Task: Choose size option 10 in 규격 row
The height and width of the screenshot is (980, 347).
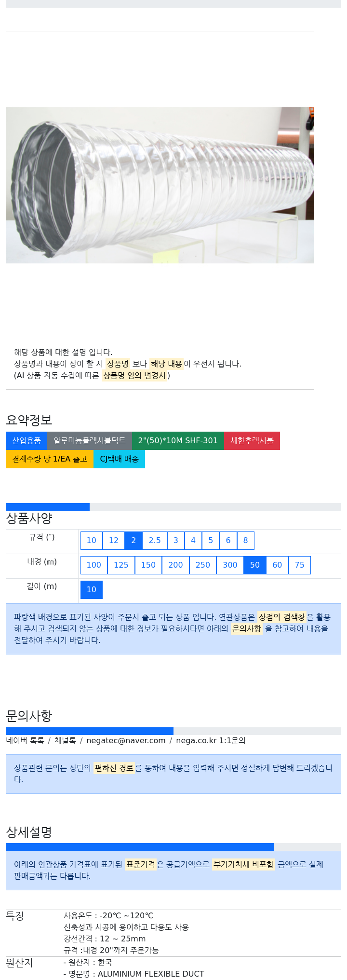Action: (92, 541)
